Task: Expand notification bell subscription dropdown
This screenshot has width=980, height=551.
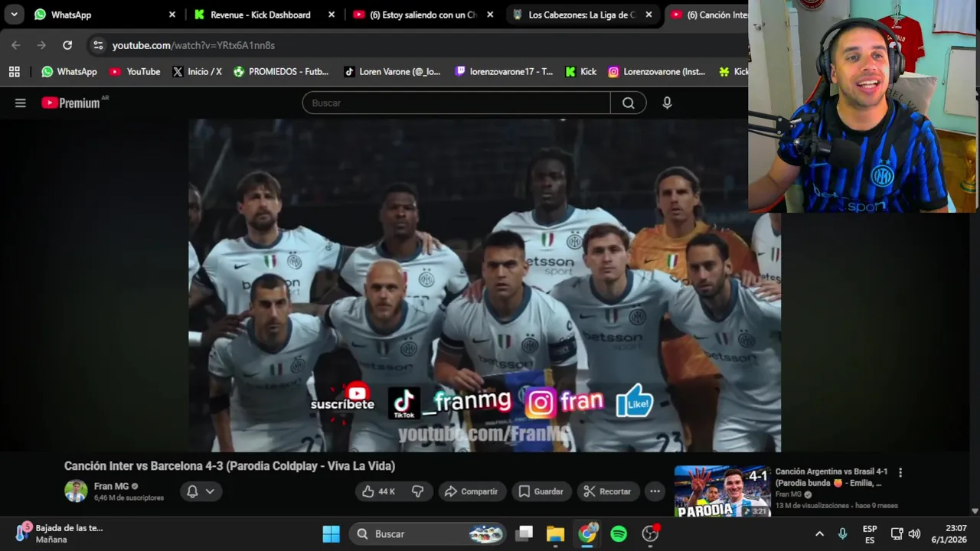Action: pyautogui.click(x=201, y=491)
